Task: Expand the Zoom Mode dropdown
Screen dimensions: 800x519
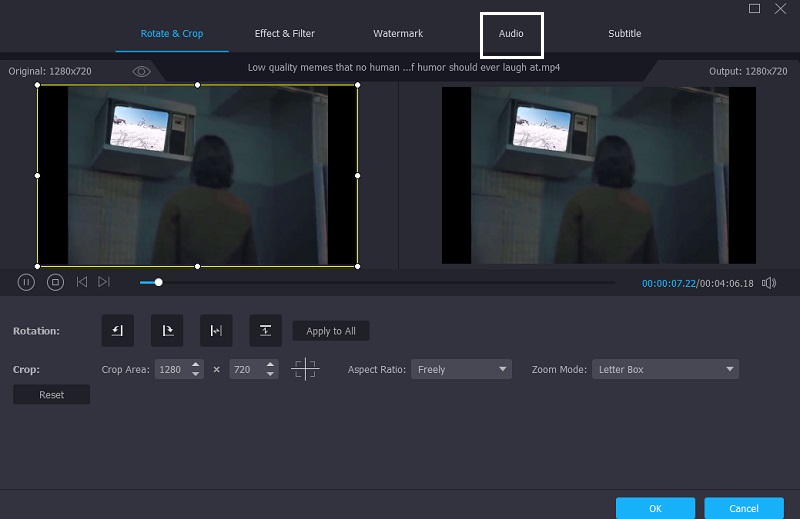Action: coord(665,369)
